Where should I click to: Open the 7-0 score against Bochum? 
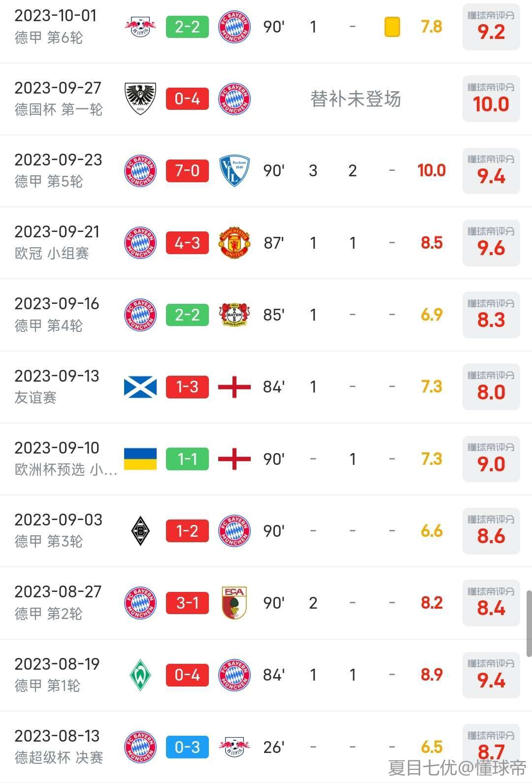(x=187, y=171)
